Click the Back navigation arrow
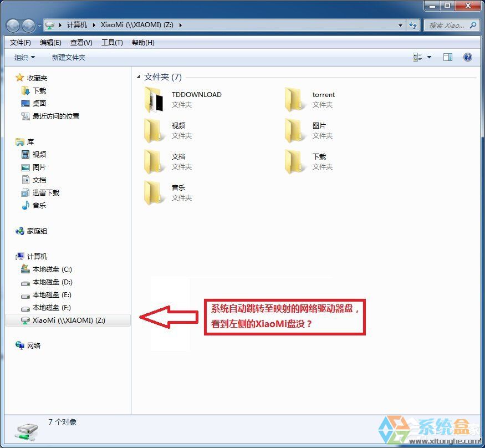Viewport: 485px width, 448px height. (x=13, y=26)
